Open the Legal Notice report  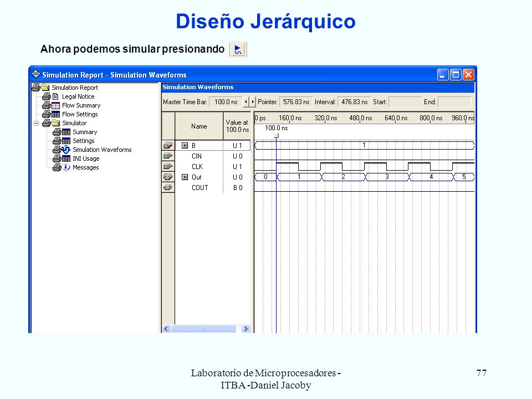(x=78, y=96)
